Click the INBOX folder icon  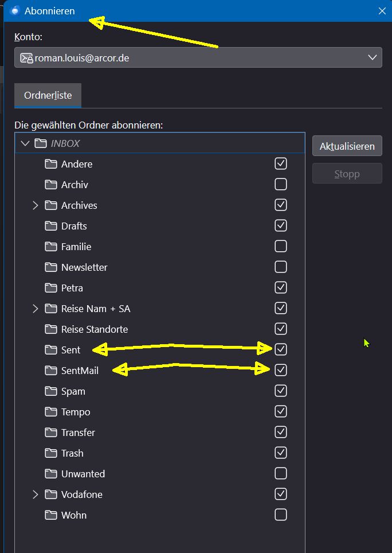(41, 143)
